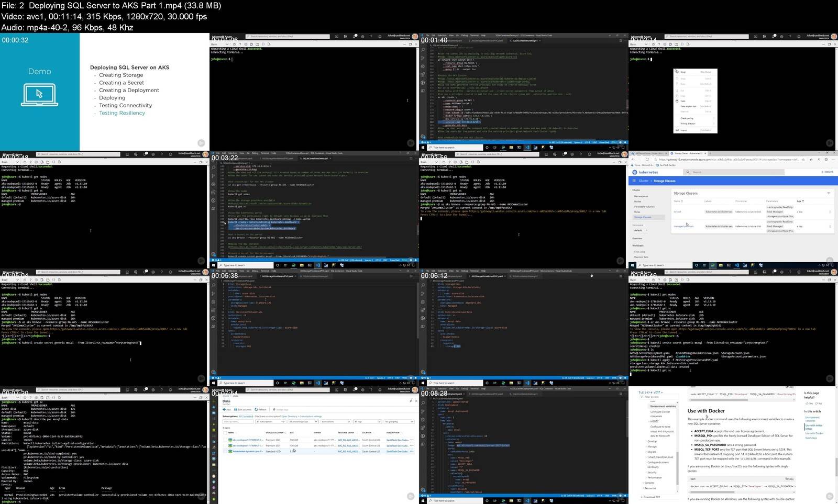Open the ellipsis menu on the kubernetes-dynamic-pvc disk row
838x504 pixels.
412,451
